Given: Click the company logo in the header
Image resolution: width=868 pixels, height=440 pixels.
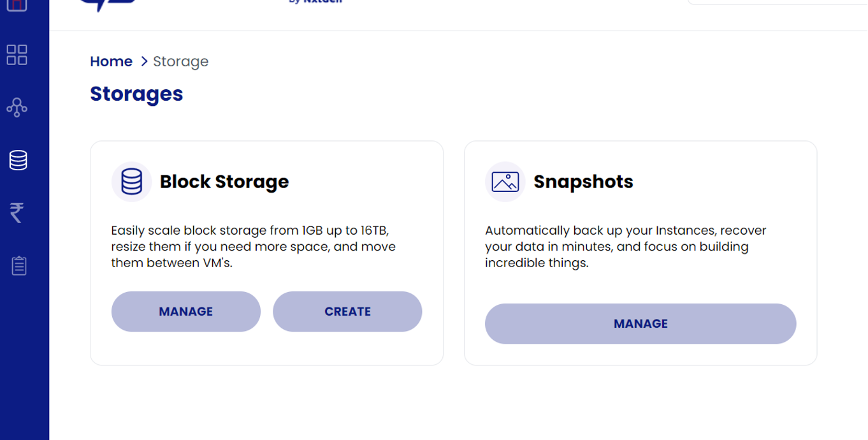Looking at the screenshot, I should point(108,4).
